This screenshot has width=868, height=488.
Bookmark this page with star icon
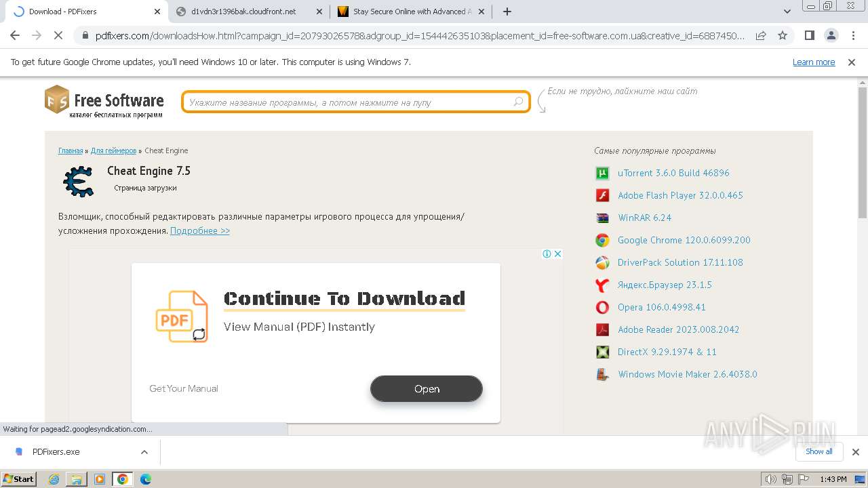tap(783, 35)
